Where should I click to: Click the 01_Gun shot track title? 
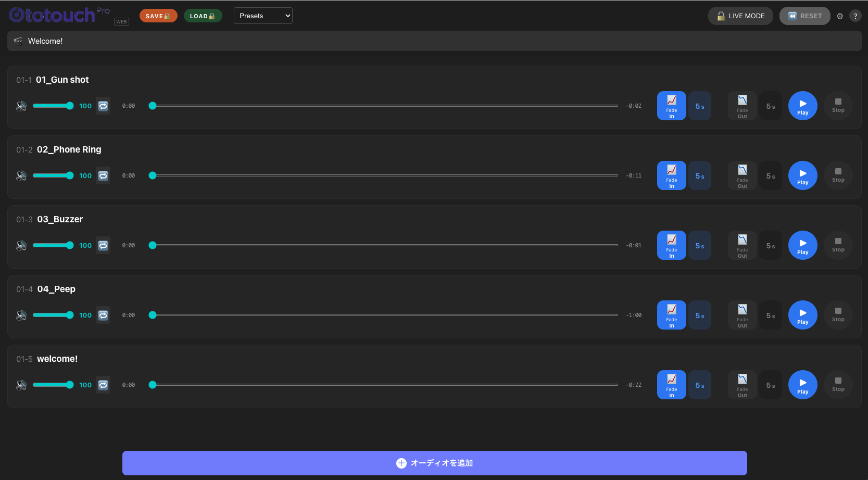[62, 80]
